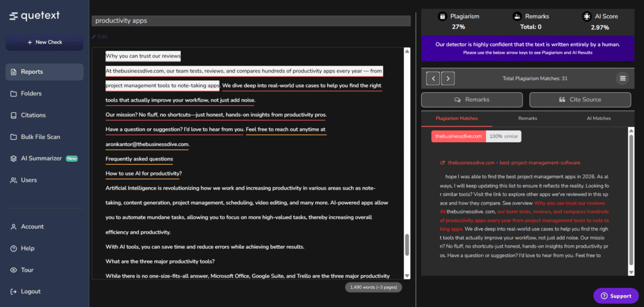Click the Users people icon
Image resolution: width=644 pixels, height=307 pixels.
click(x=13, y=180)
